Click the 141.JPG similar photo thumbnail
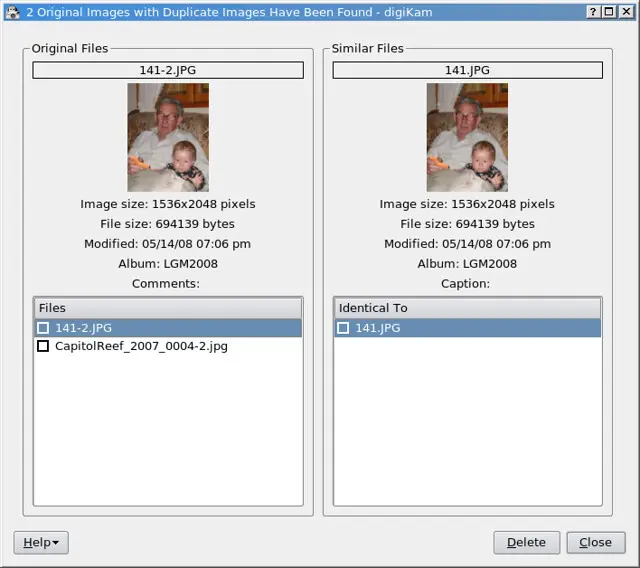The height and width of the screenshot is (568, 640). [x=467, y=138]
